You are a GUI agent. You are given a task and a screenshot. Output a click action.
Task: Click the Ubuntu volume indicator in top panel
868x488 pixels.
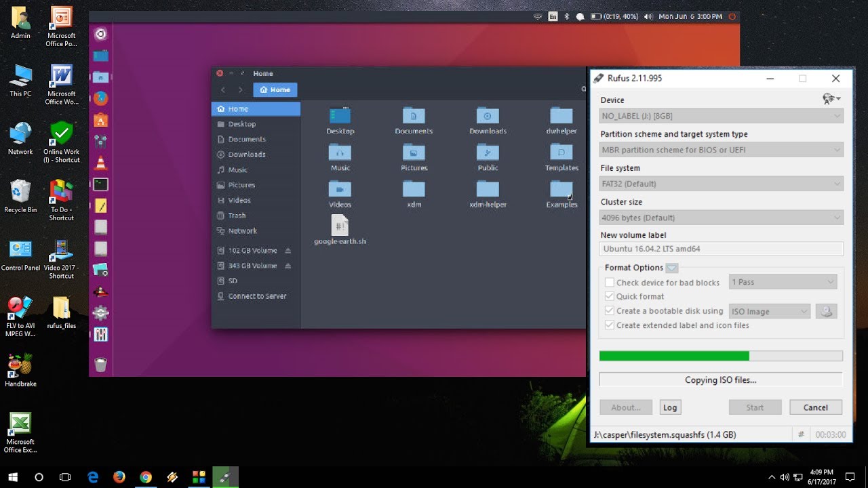[x=648, y=16]
